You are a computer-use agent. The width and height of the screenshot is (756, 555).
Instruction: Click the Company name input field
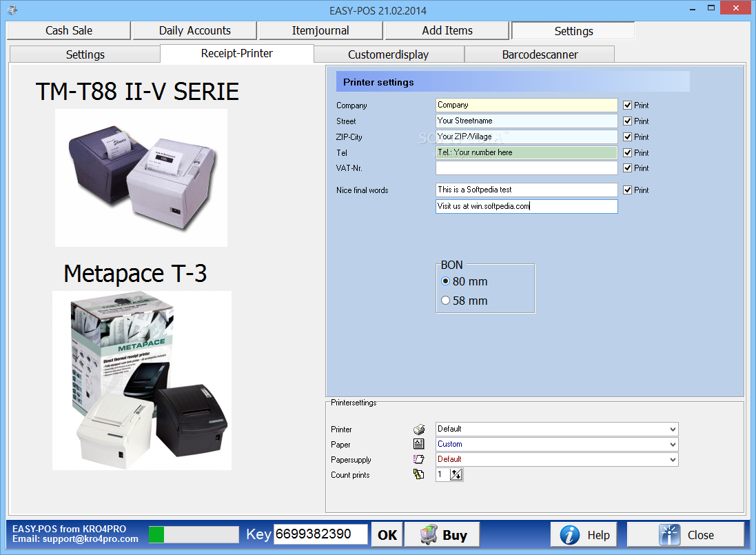[x=527, y=105]
